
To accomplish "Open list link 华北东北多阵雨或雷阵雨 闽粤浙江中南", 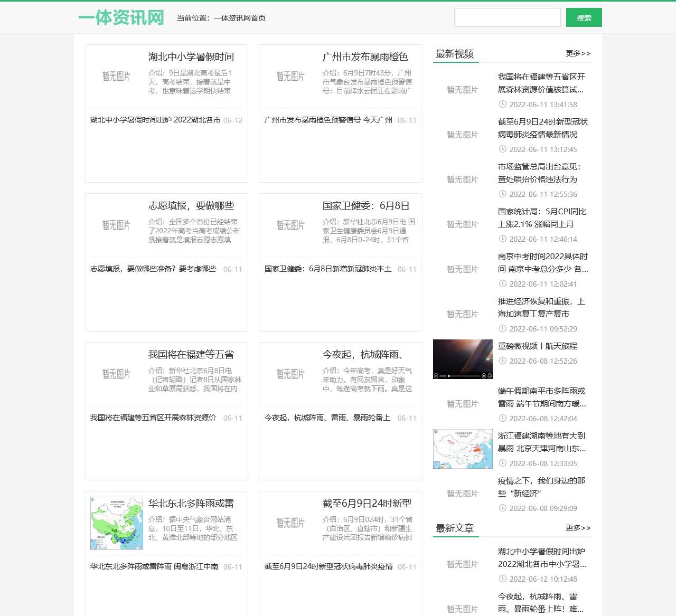I will pyautogui.click(x=154, y=567).
